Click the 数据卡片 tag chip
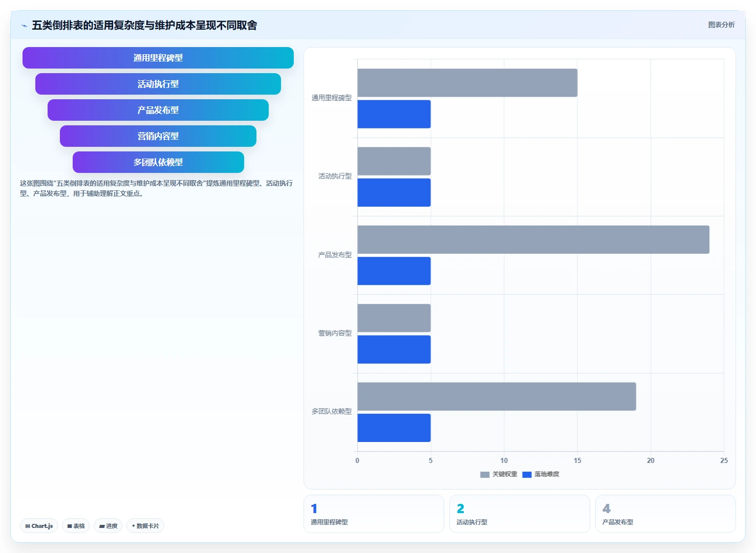The image size is (756, 553). coord(145,526)
